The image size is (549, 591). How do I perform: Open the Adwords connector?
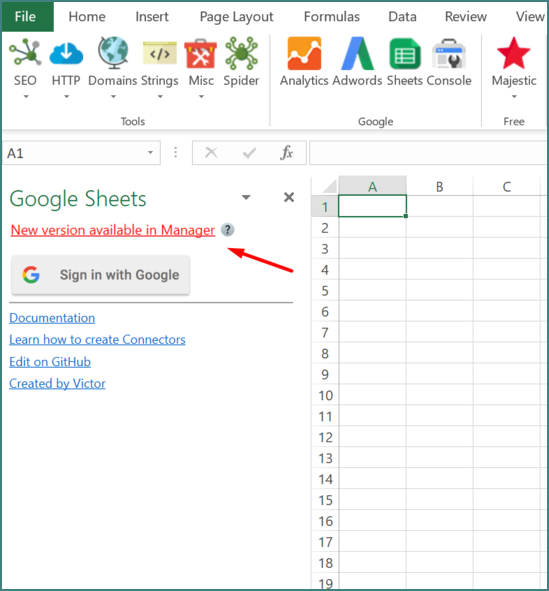[357, 53]
